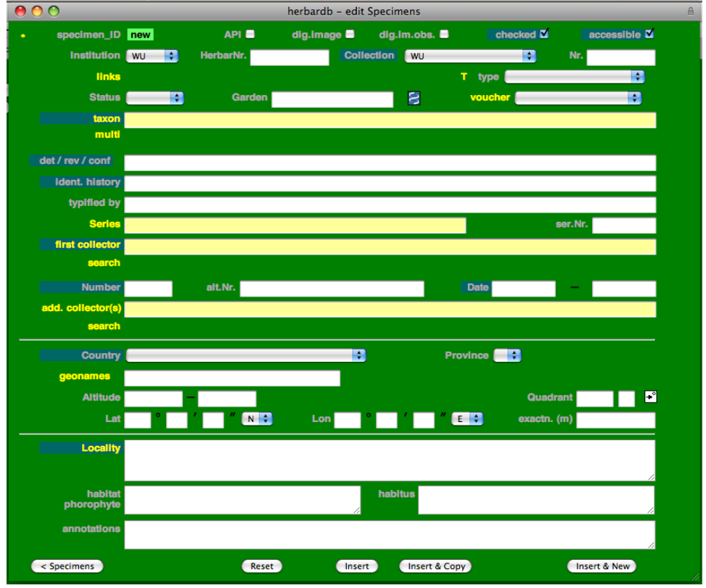This screenshot has height=588, width=706.
Task: Focus the habitat phorophyte text area
Action: 242,500
